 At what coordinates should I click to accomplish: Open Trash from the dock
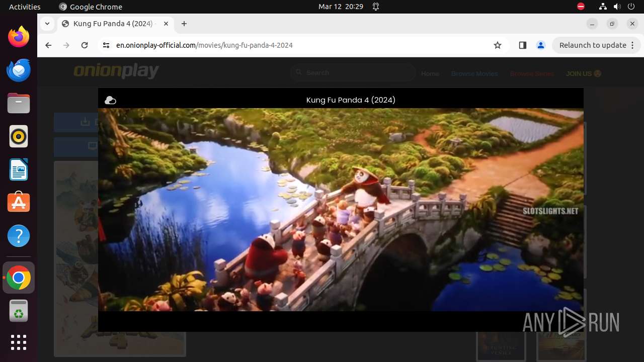(19, 311)
